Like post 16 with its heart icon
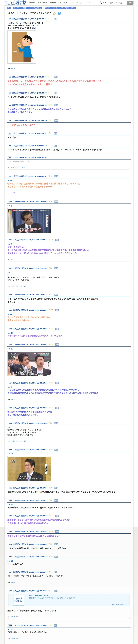 (x=50, y=345)
